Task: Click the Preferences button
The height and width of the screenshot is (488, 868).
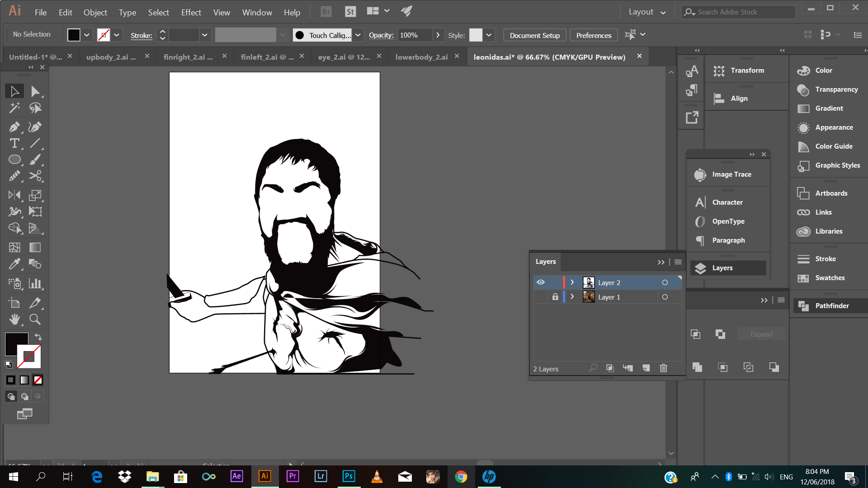Action: point(594,35)
